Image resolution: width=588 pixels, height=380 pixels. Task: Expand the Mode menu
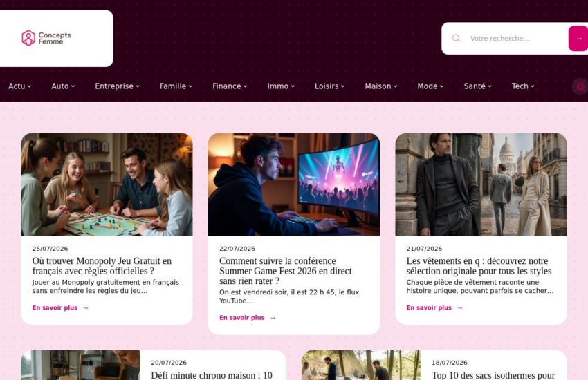tap(430, 86)
